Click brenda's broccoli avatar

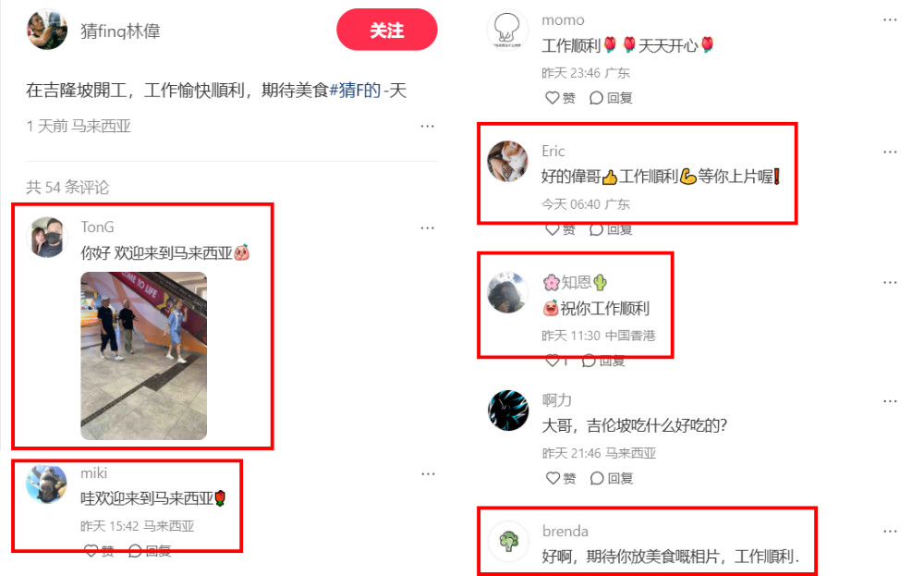pos(508,541)
